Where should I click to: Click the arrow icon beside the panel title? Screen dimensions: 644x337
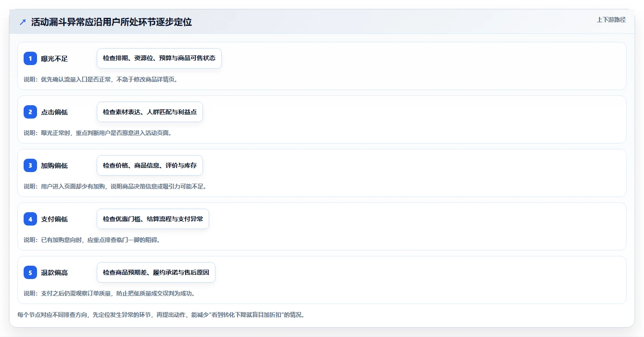(23, 22)
